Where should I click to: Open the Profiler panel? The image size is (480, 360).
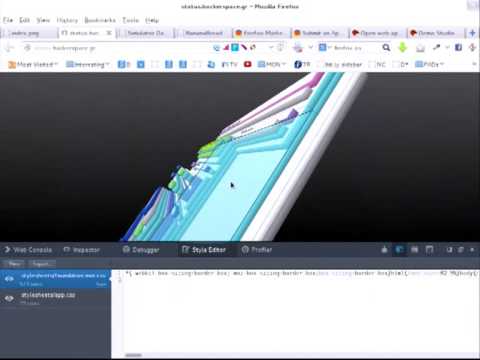pyautogui.click(x=257, y=250)
